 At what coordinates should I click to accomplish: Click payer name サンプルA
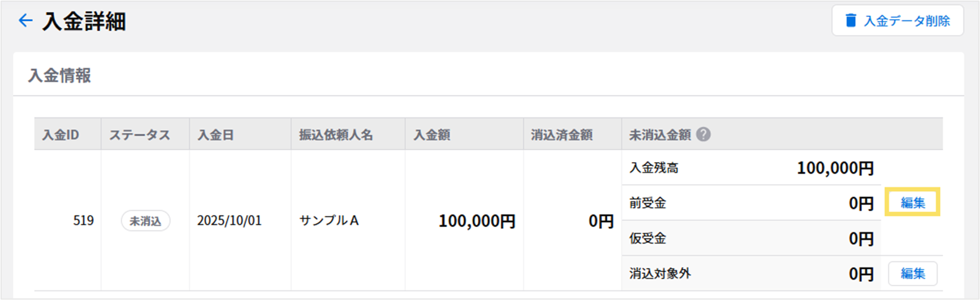pyautogui.click(x=329, y=220)
